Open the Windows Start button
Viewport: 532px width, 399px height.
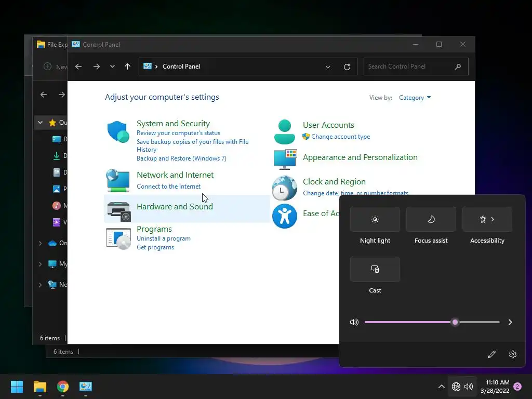point(17,387)
